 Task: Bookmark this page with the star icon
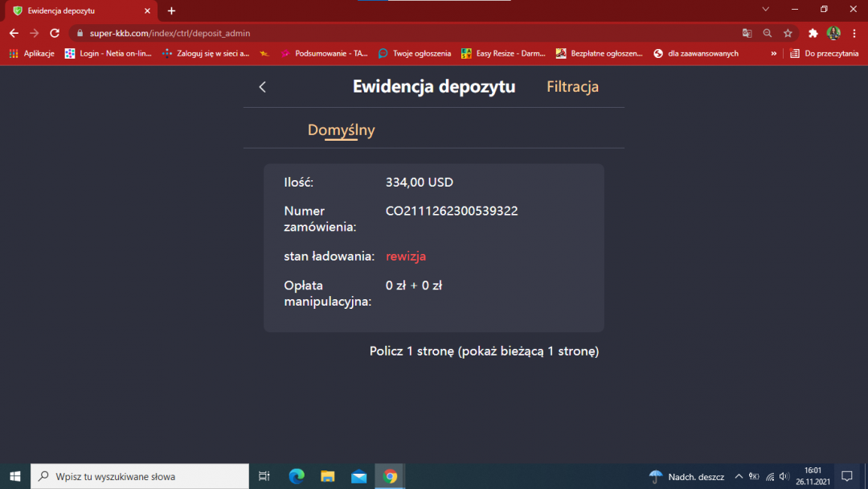(x=787, y=34)
